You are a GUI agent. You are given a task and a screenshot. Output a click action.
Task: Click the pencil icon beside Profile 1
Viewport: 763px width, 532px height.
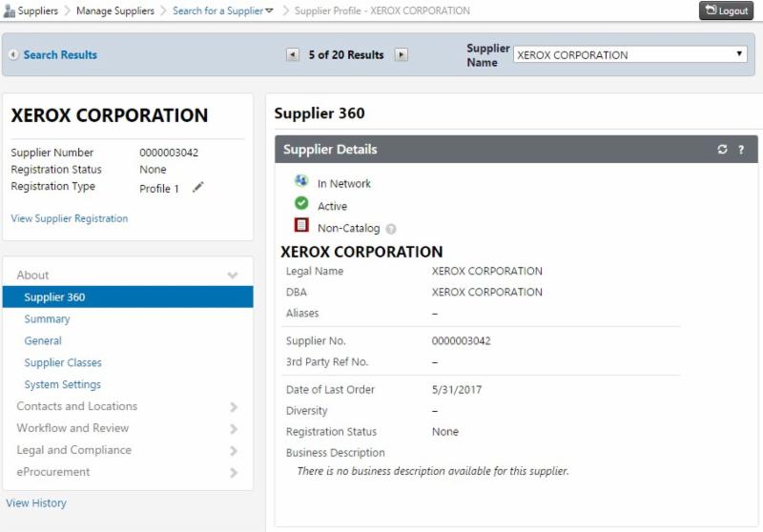[198, 188]
